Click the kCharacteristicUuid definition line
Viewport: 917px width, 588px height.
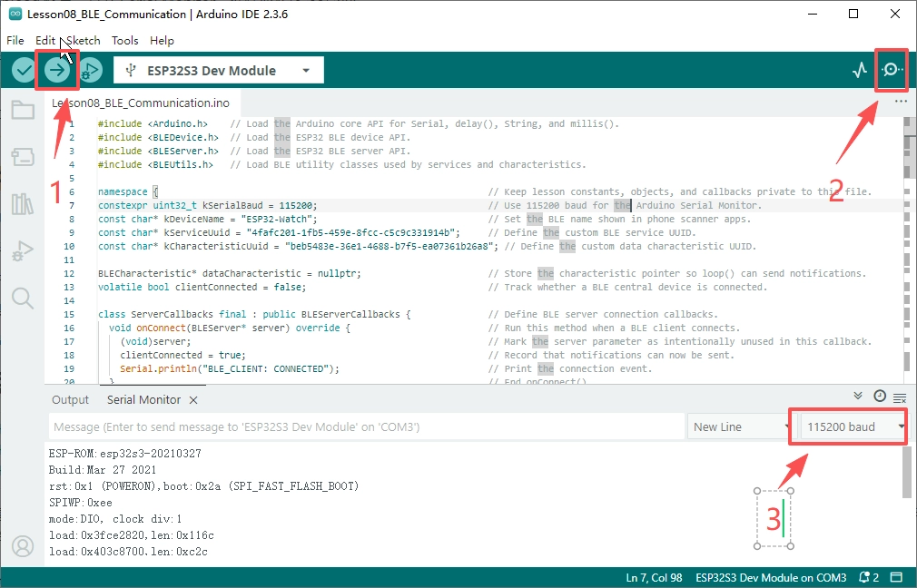(427, 246)
